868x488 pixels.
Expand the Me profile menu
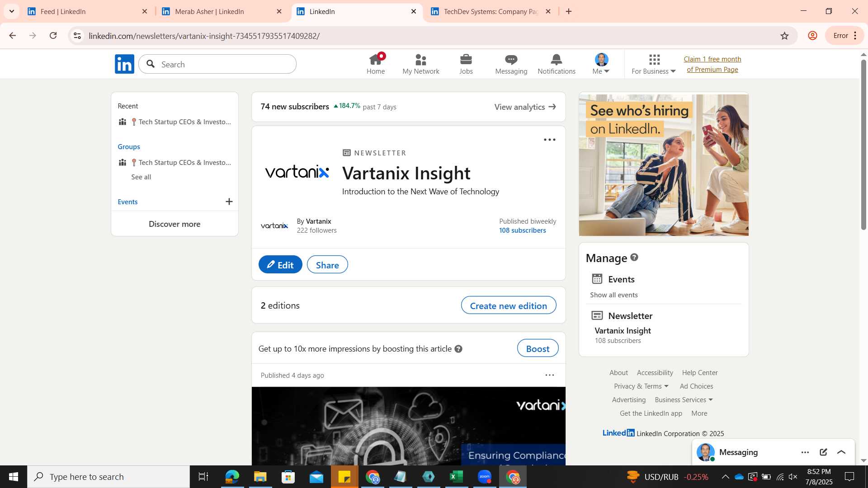tap(601, 64)
